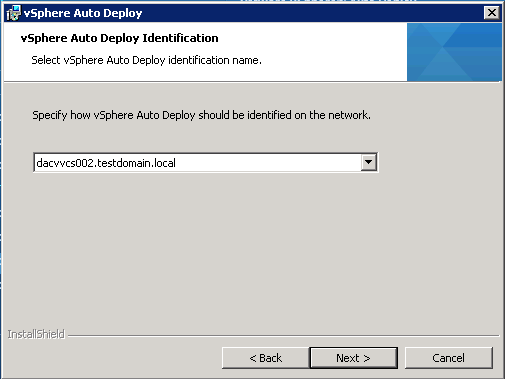Cancel the Auto Deploy installation
This screenshot has width=505, height=379.
point(448,358)
